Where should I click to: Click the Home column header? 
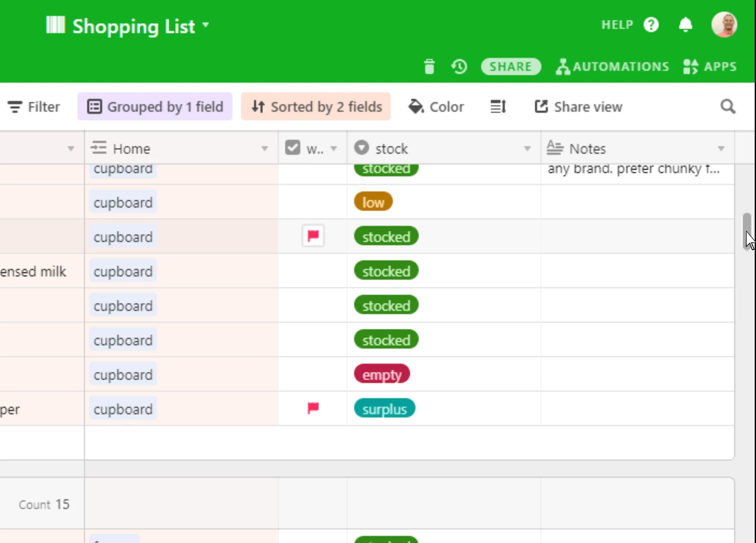pos(181,148)
